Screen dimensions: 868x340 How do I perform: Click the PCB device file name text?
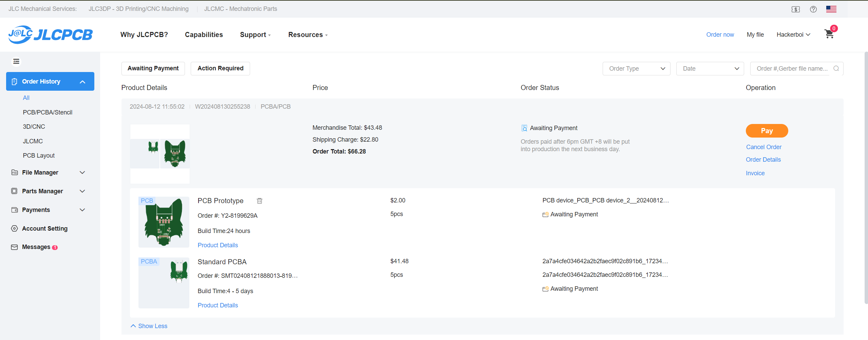coord(606,200)
